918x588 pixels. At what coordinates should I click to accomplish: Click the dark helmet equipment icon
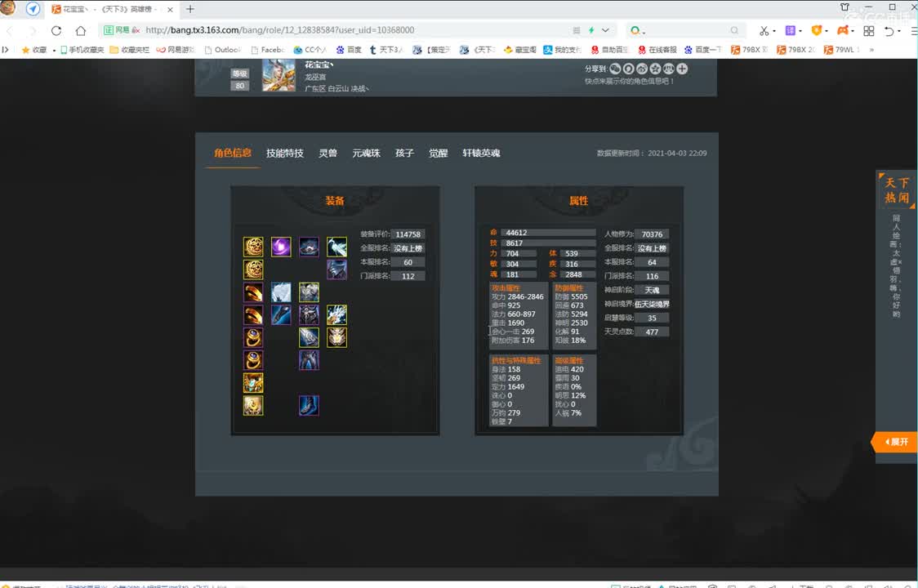tap(309, 247)
